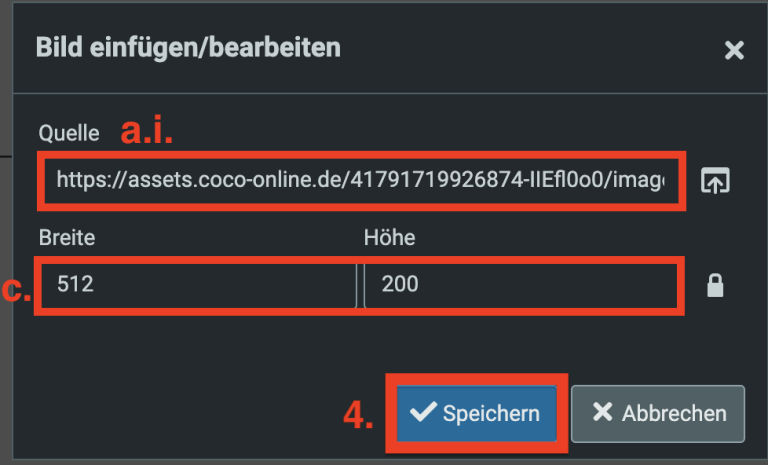
Task: Click the Höhe field label
Action: [x=389, y=238]
